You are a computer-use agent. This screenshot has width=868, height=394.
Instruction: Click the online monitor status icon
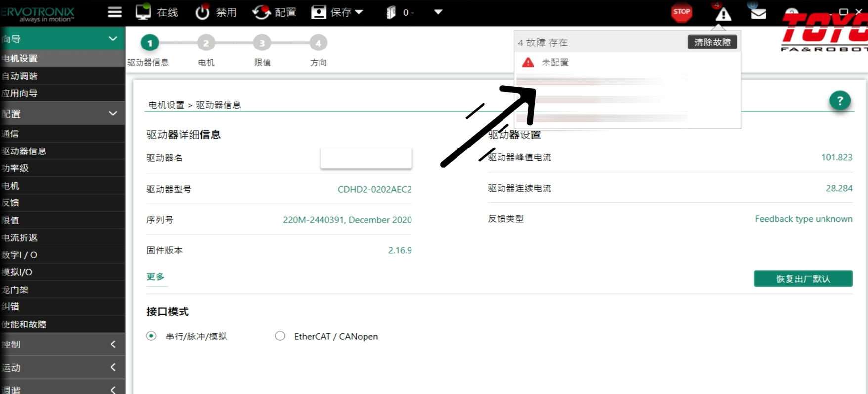(143, 12)
